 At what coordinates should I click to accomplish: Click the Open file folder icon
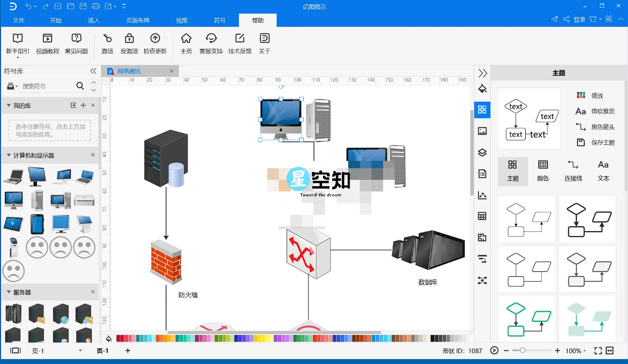point(70,6)
